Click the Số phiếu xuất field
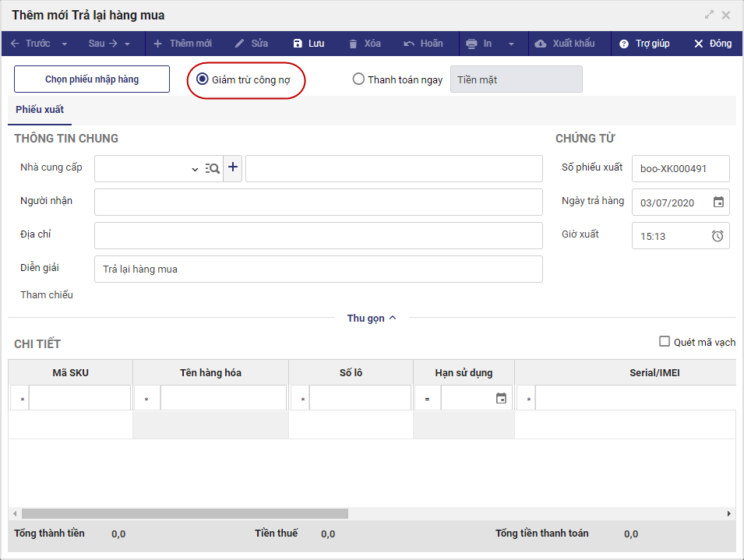The image size is (744, 560). coord(680,168)
